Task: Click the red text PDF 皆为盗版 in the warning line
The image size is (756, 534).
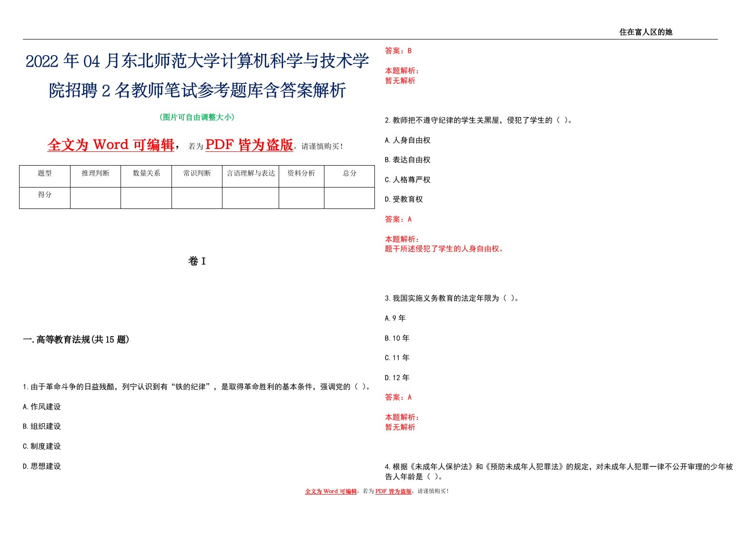Action: tap(249, 145)
